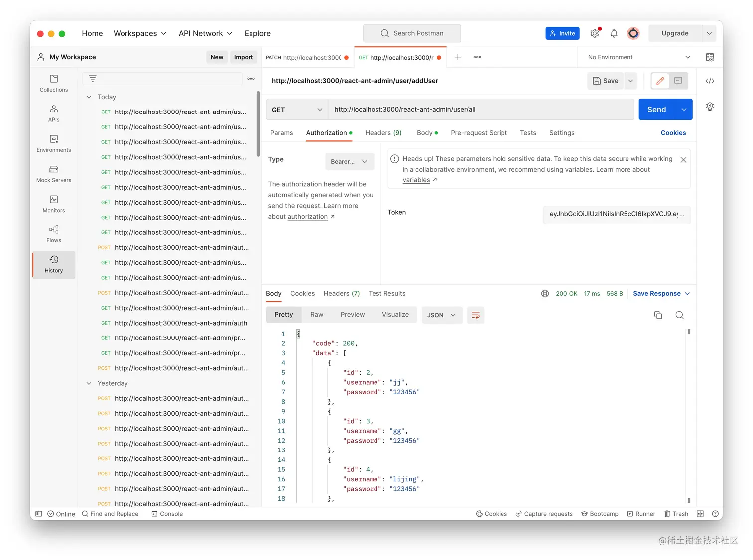Click the network globe icon in response bar
The image size is (753, 560).
click(x=545, y=294)
